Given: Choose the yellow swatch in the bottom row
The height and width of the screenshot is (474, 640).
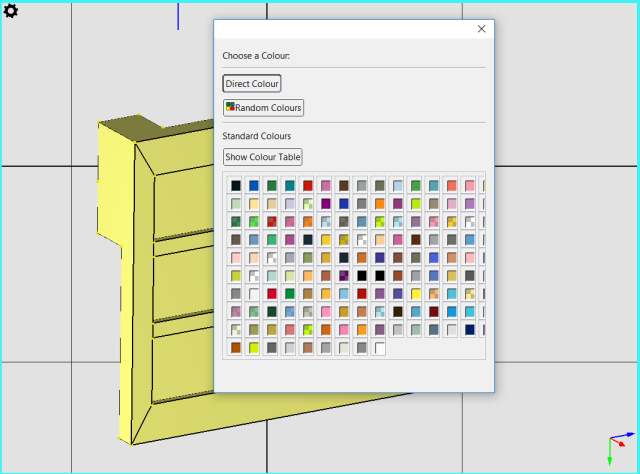Looking at the screenshot, I should tap(254, 347).
